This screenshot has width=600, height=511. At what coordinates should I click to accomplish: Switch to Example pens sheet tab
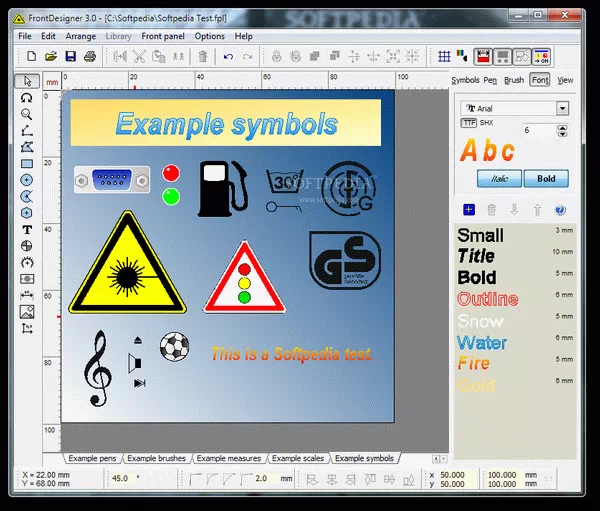coord(92,458)
